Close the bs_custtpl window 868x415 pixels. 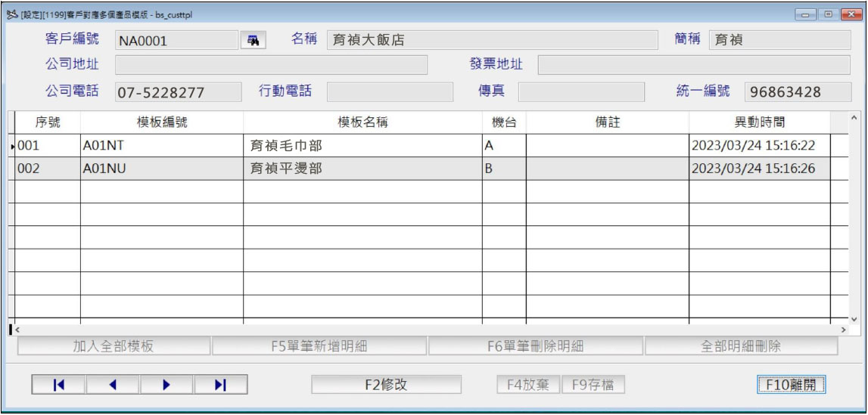(850, 15)
